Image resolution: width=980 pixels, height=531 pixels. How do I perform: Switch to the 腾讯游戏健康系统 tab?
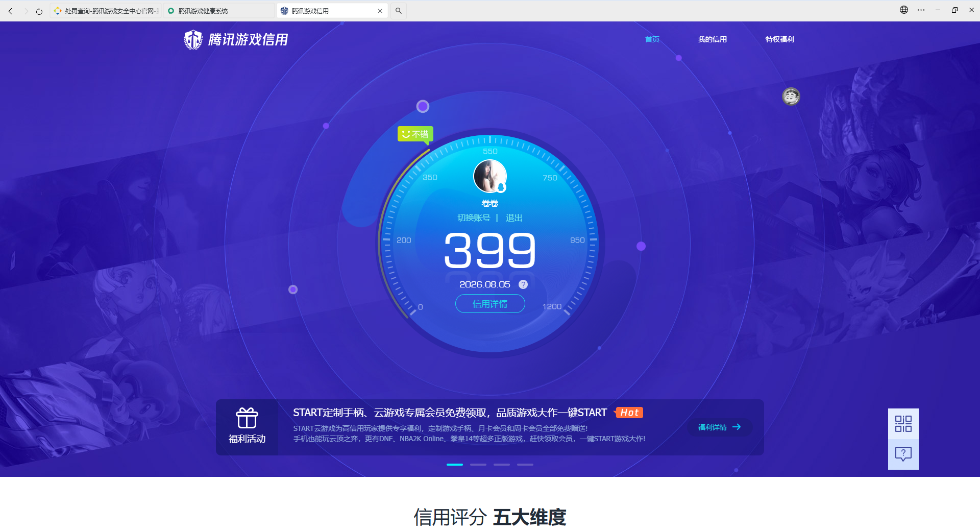[x=218, y=11]
